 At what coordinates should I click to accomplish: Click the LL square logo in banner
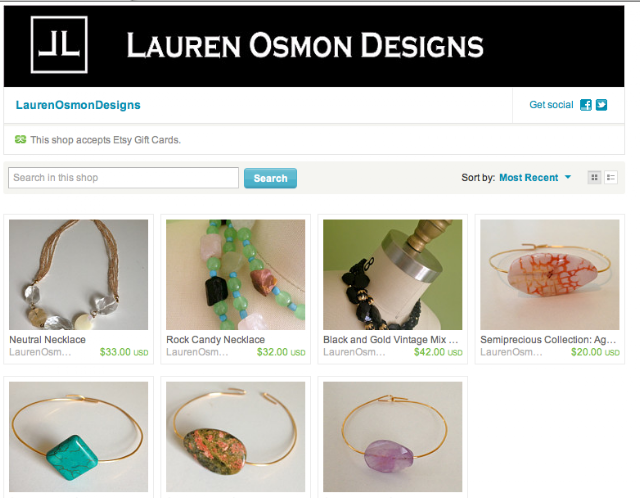point(59,44)
